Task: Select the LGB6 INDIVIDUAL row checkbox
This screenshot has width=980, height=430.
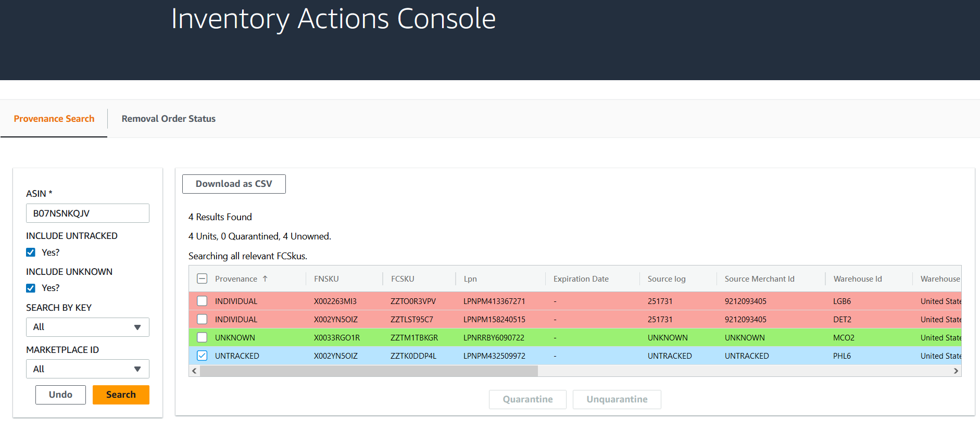Action: click(202, 301)
